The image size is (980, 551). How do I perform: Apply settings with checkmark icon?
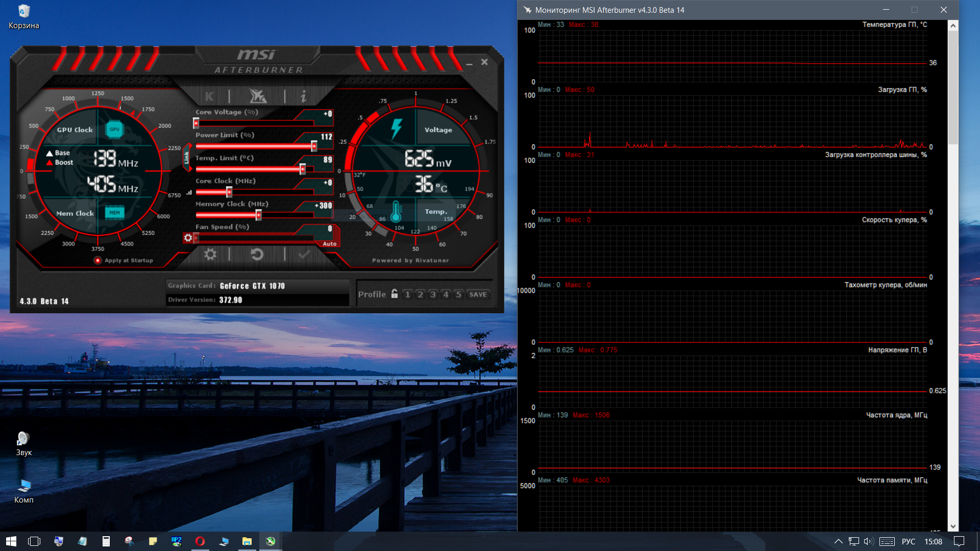(304, 254)
